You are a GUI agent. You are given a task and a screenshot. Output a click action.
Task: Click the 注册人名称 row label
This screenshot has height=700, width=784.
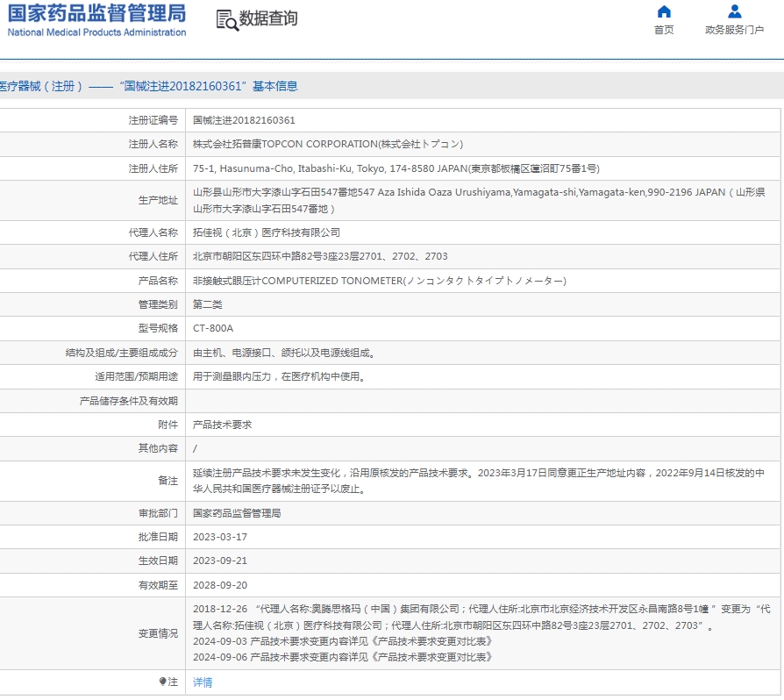click(153, 144)
